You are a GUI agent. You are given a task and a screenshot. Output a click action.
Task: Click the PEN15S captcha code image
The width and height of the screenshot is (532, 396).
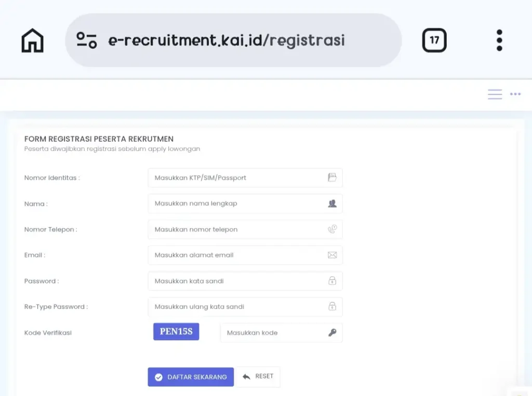(x=176, y=331)
